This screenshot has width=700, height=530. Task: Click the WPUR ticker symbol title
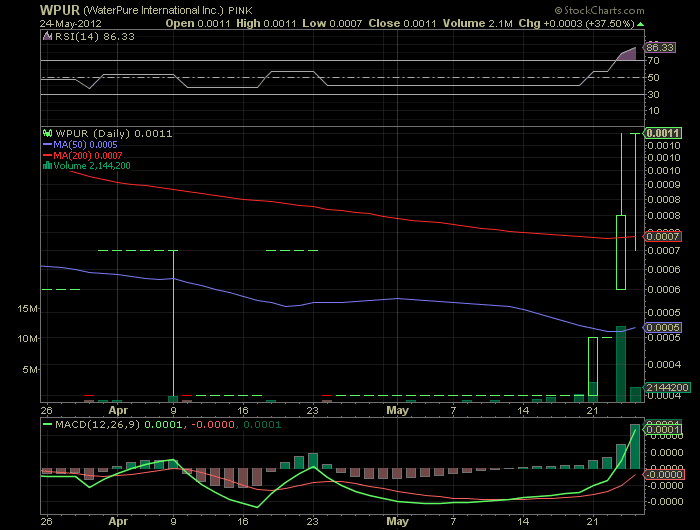coord(60,10)
